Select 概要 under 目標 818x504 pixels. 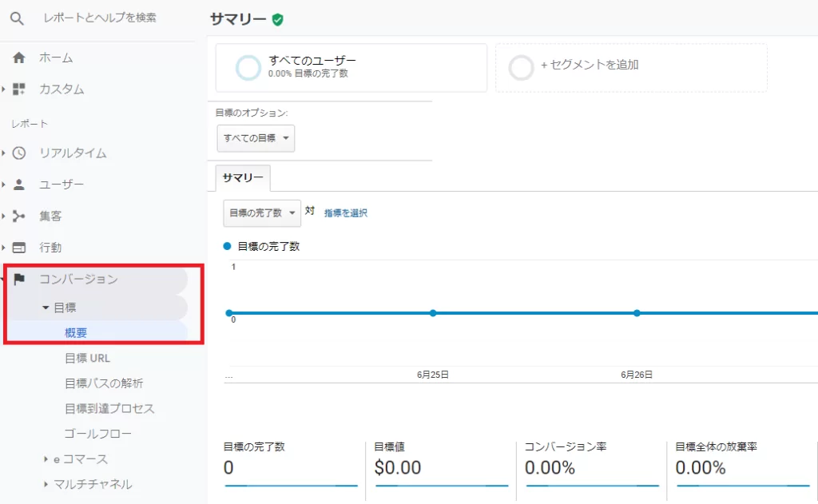click(x=76, y=333)
